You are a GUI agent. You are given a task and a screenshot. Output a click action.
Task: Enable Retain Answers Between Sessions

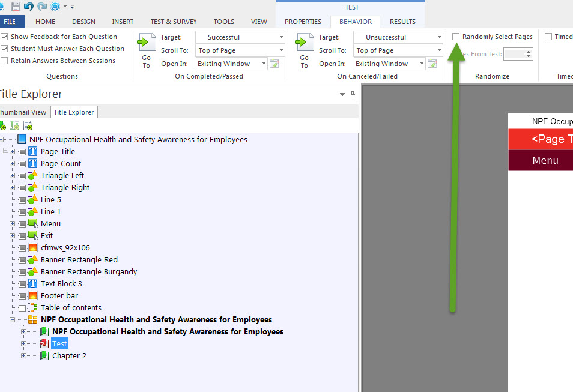4,61
